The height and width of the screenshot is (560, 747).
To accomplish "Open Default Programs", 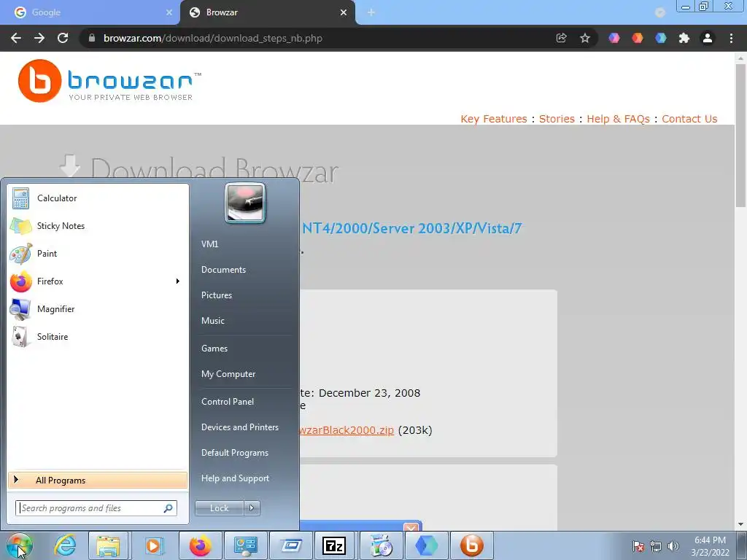I will [235, 453].
